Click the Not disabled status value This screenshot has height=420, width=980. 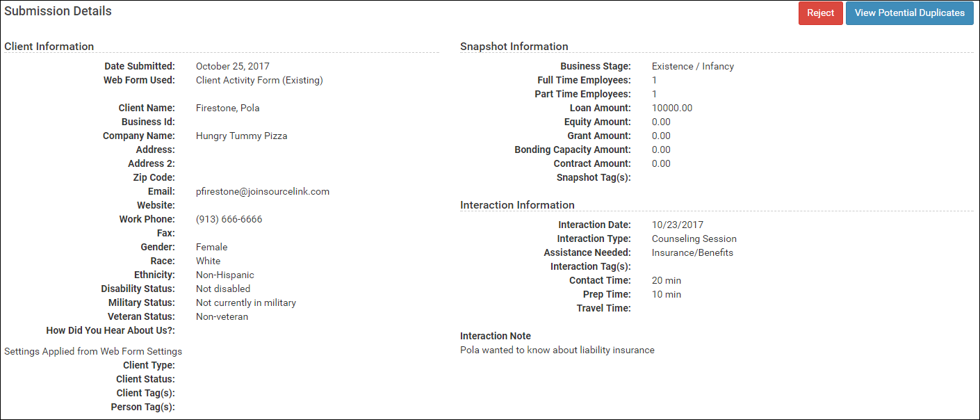(x=223, y=289)
